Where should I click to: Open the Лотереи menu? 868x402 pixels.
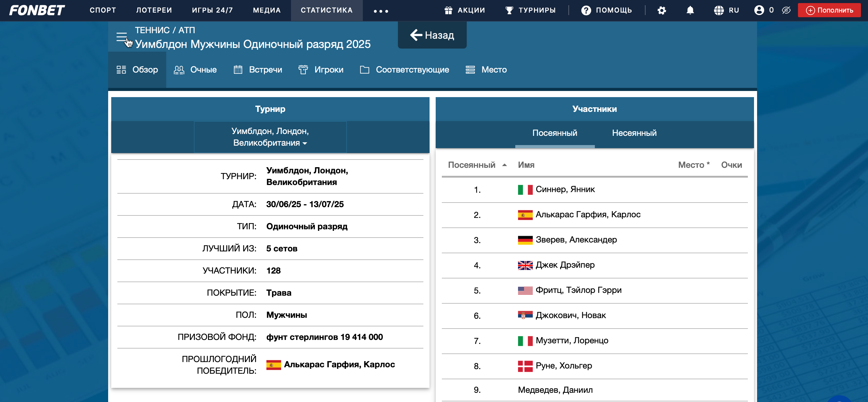click(154, 10)
